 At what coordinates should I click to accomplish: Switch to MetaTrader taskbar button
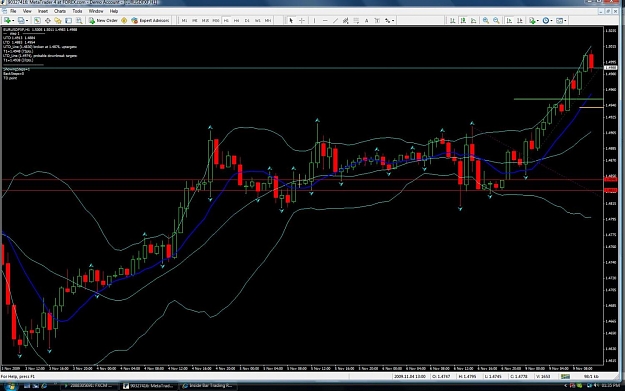point(149,386)
